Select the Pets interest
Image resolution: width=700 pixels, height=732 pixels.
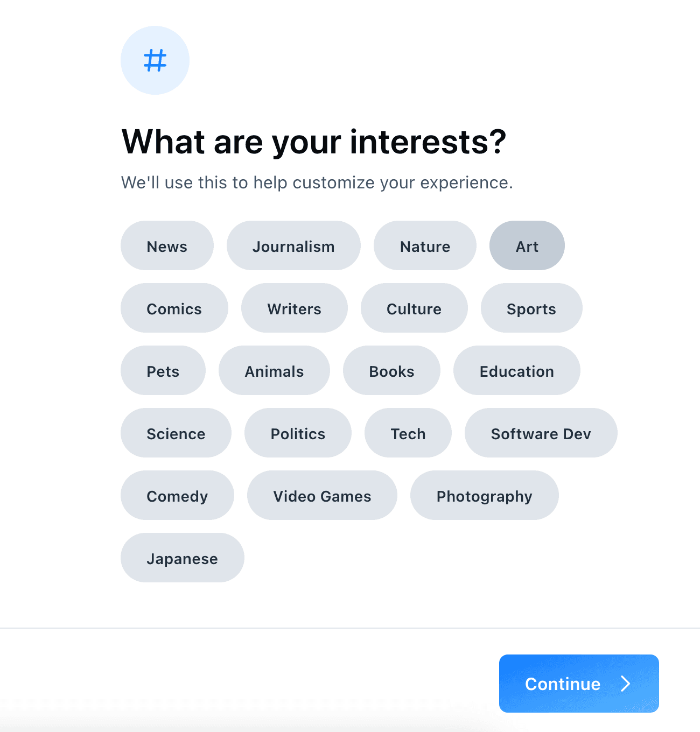(163, 371)
